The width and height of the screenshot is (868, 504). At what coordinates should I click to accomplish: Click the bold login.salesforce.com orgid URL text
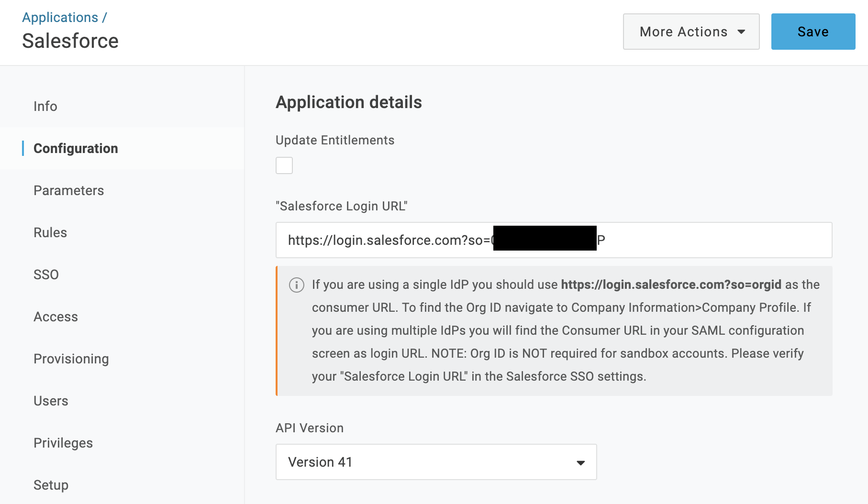click(671, 285)
